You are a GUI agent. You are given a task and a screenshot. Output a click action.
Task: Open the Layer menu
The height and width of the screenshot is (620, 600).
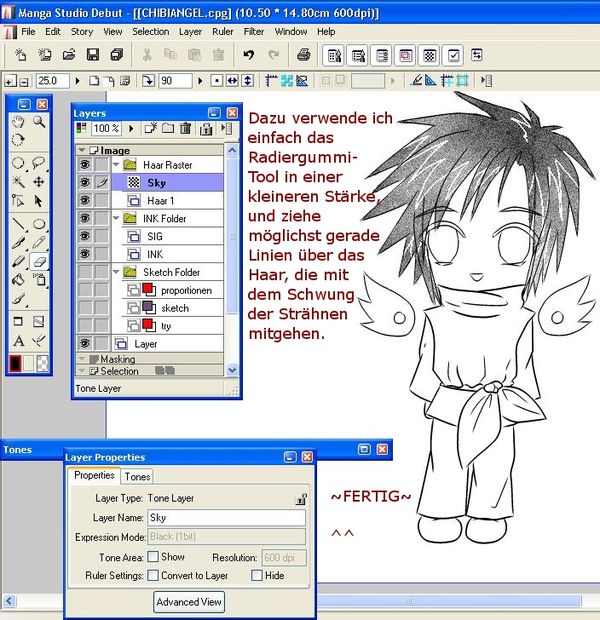pos(190,32)
